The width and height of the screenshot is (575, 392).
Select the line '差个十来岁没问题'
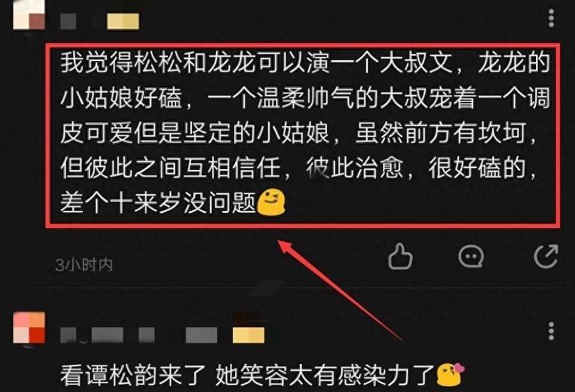pyautogui.click(x=158, y=202)
